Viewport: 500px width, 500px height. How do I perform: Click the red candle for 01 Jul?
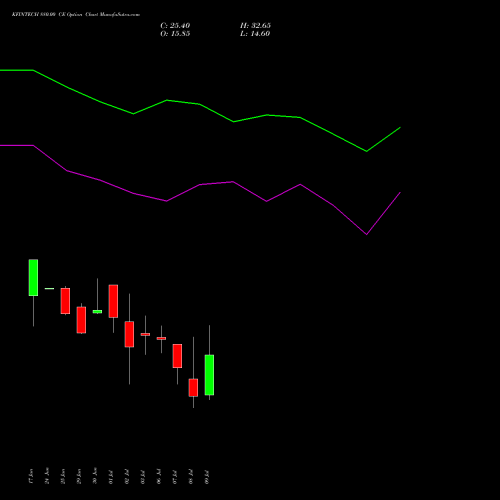[113, 301]
